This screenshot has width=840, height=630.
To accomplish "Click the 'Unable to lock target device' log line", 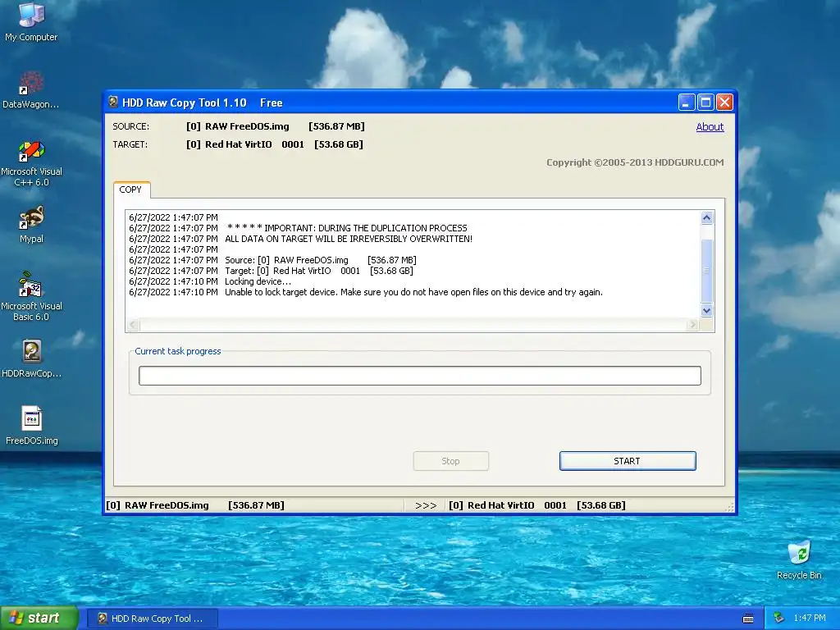I will pyautogui.click(x=365, y=293).
